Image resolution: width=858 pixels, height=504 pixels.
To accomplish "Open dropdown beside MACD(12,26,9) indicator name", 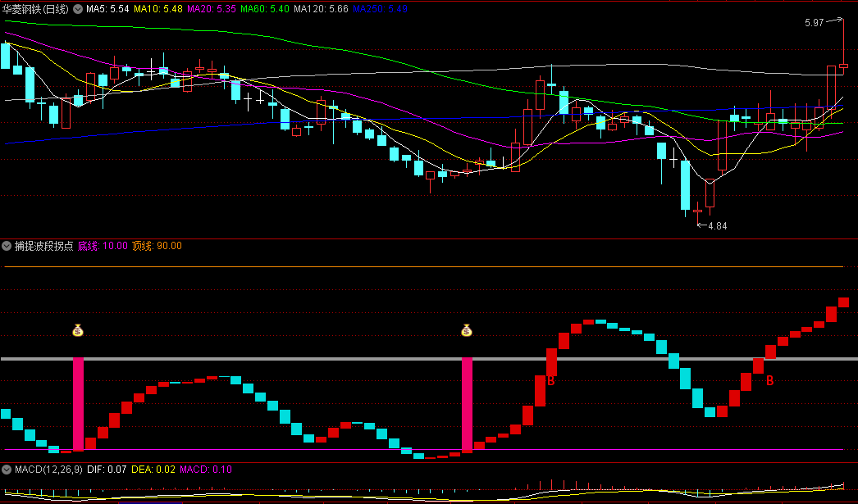I will coord(7,469).
